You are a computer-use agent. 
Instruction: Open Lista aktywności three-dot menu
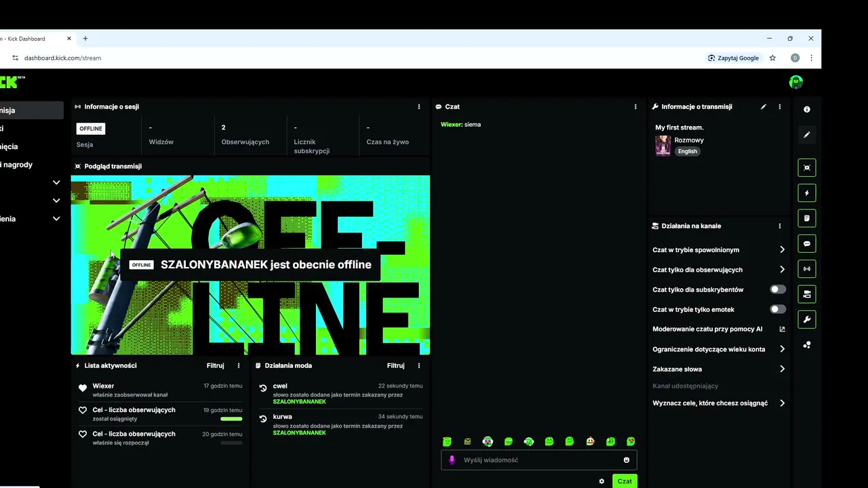[x=239, y=365]
